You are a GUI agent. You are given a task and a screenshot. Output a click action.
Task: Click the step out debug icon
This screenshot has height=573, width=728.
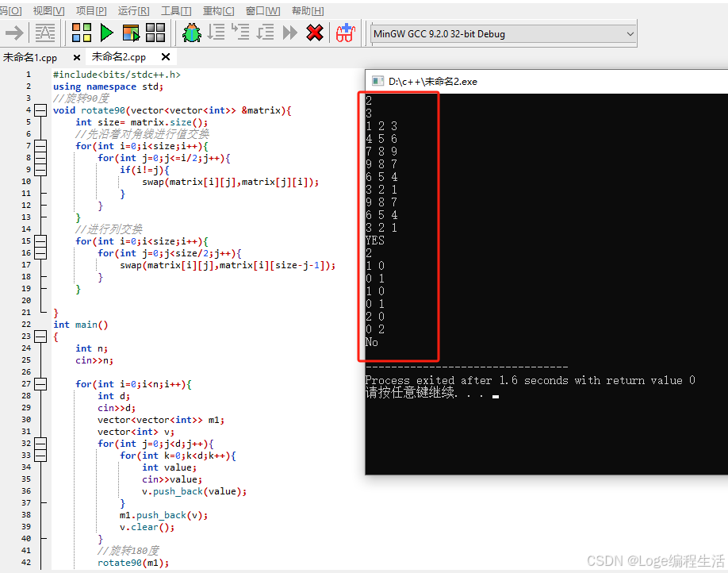point(265,33)
